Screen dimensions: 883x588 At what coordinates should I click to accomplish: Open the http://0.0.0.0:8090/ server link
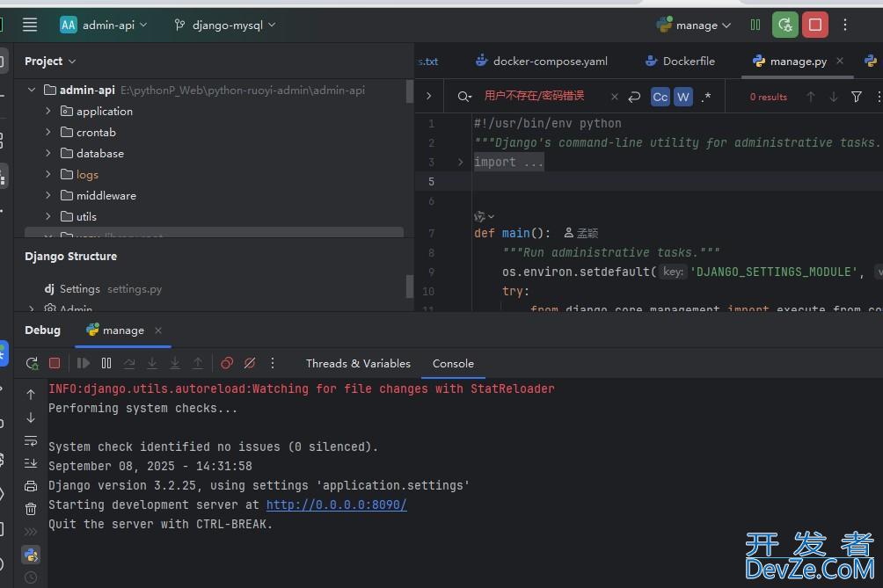tap(336, 505)
